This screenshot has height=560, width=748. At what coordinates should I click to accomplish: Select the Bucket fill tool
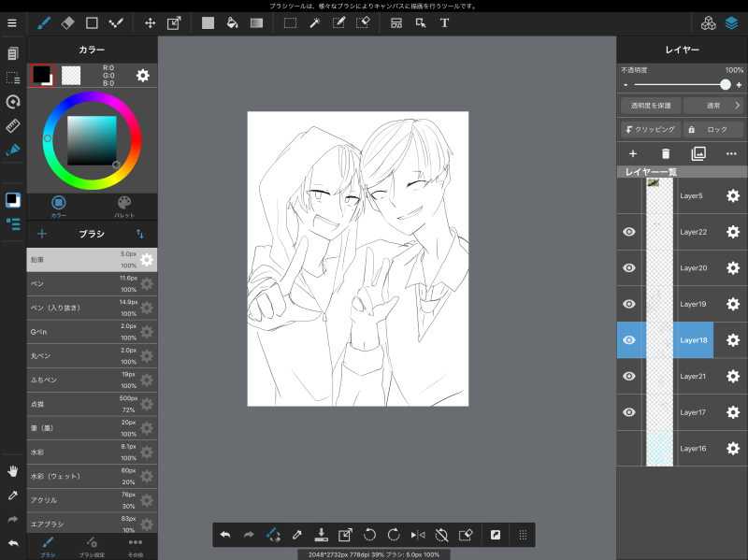(232, 22)
